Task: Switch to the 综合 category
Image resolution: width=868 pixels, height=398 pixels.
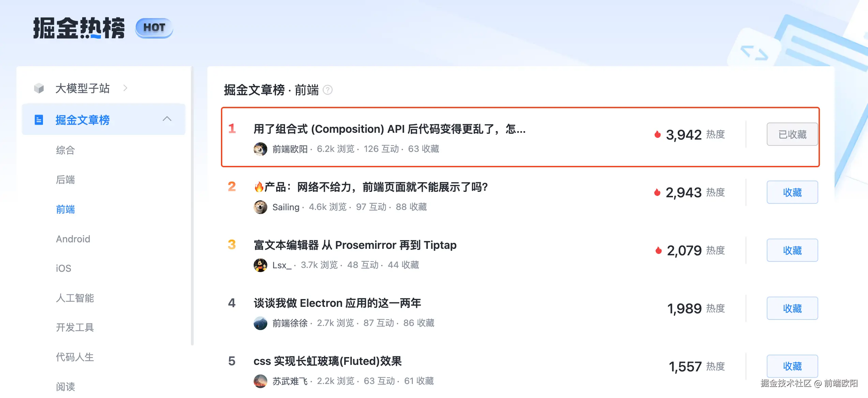Action: [65, 150]
